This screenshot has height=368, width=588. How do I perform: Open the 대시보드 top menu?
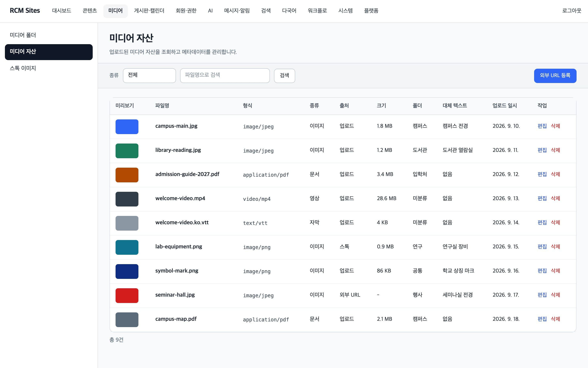point(61,11)
